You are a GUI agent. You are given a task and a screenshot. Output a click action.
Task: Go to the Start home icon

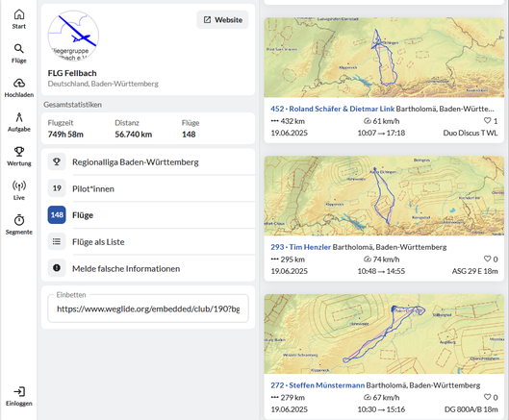pos(19,14)
